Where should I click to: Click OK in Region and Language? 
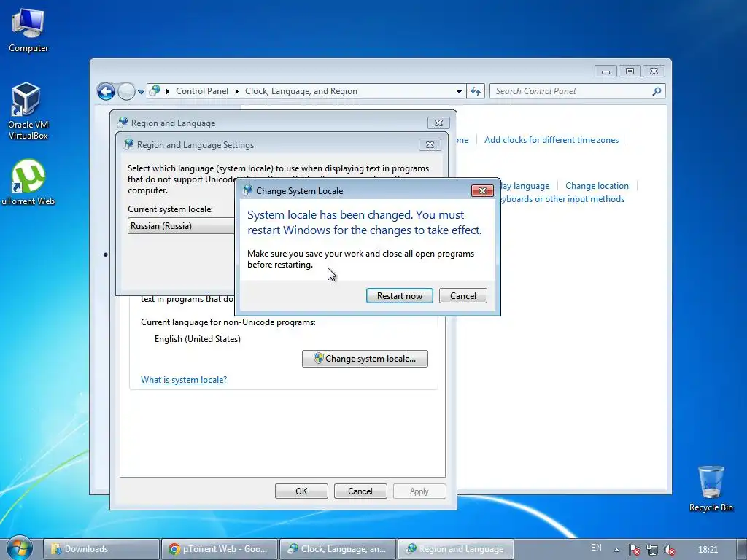[x=301, y=491]
